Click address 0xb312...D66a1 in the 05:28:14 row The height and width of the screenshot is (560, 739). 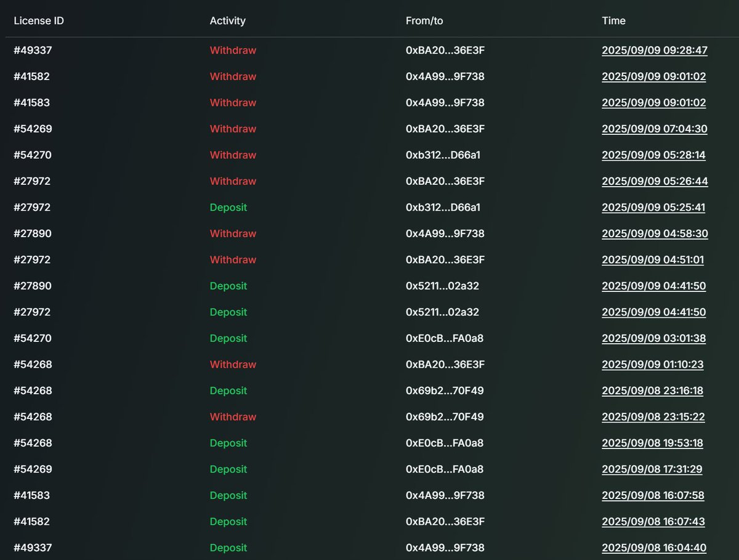tap(443, 155)
